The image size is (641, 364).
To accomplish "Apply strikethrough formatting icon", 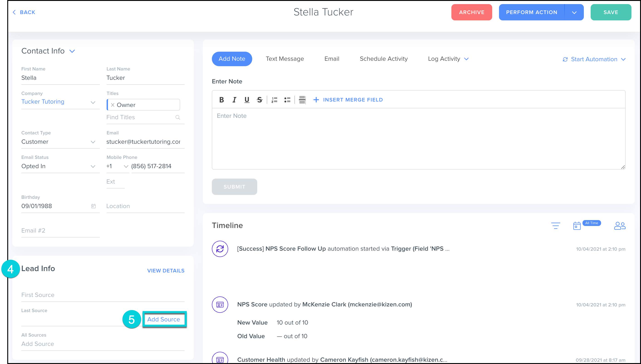I will coord(259,100).
